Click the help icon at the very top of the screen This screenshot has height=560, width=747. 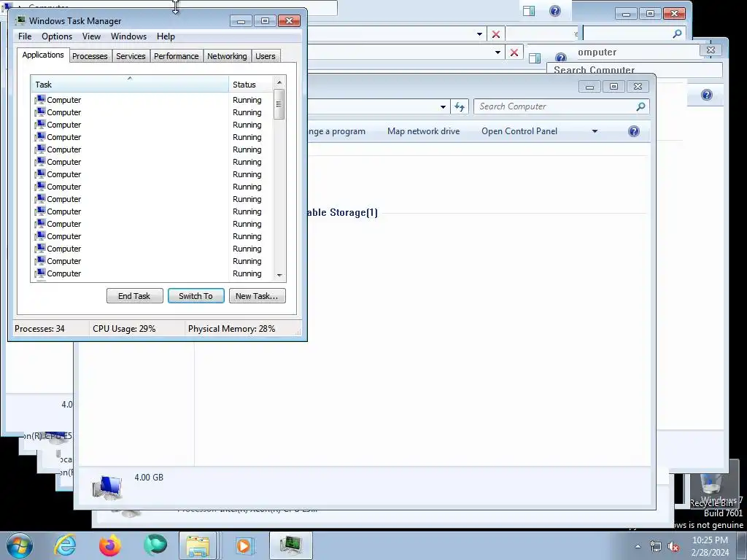(x=555, y=11)
